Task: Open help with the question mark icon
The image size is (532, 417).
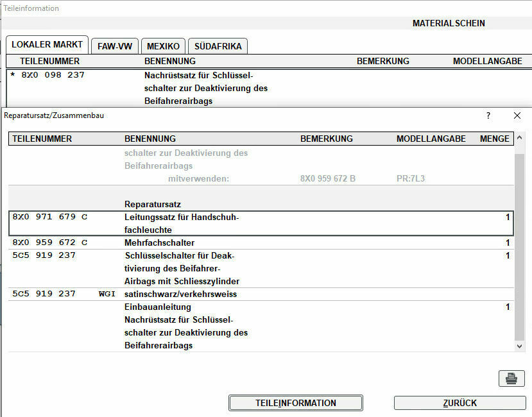Action: [488, 116]
